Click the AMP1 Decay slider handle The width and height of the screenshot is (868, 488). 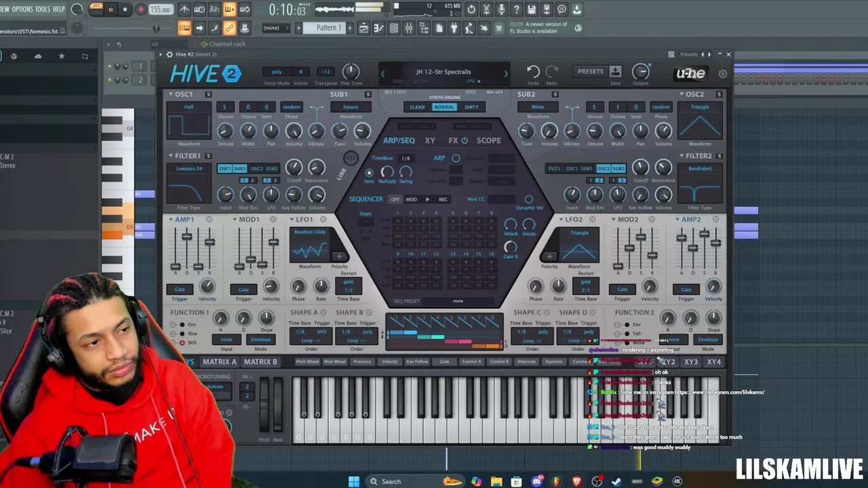[187, 235]
